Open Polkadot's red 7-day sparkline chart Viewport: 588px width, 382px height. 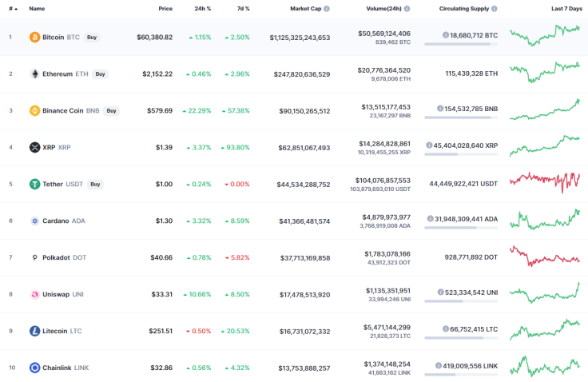(x=545, y=257)
